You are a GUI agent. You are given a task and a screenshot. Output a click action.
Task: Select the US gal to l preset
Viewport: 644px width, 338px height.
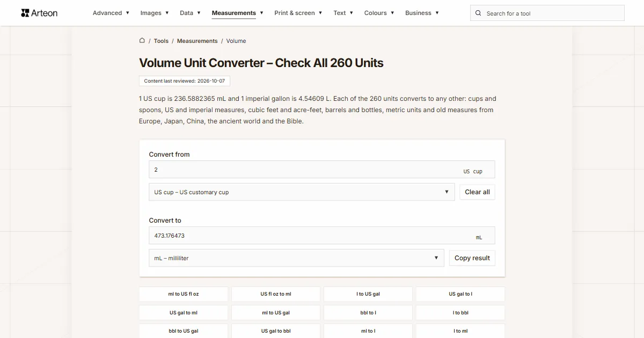coord(460,294)
